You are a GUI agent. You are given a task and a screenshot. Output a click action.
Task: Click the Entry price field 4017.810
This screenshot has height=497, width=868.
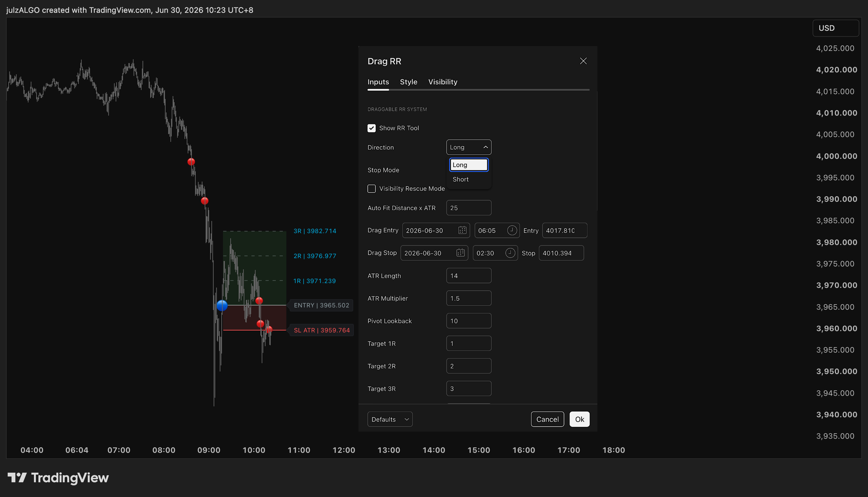pyautogui.click(x=564, y=231)
